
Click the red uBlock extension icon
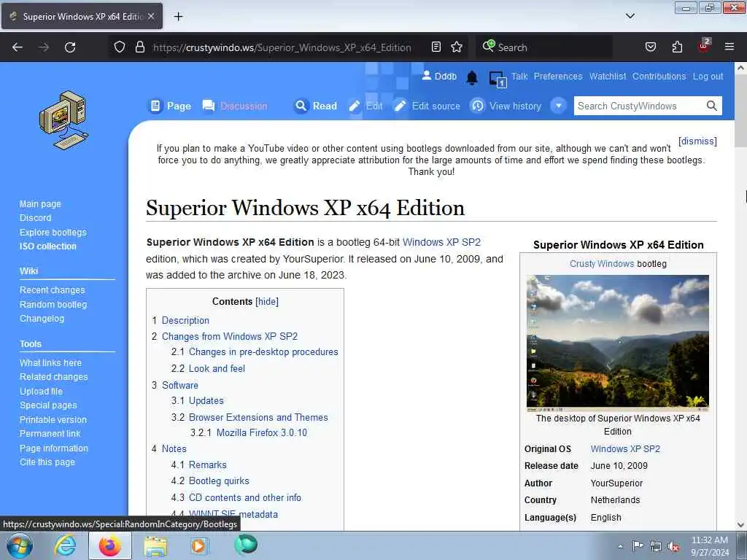(704, 46)
